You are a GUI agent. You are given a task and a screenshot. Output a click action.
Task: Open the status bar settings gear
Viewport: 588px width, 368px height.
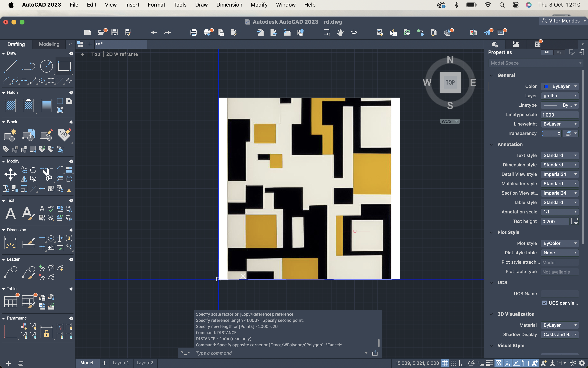(582, 363)
